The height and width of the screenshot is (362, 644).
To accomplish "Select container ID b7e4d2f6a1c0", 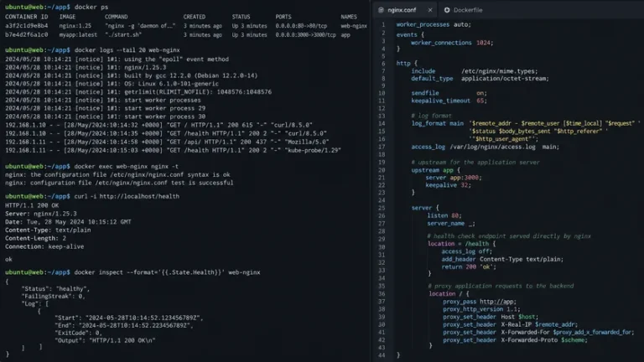I will tap(26, 35).
